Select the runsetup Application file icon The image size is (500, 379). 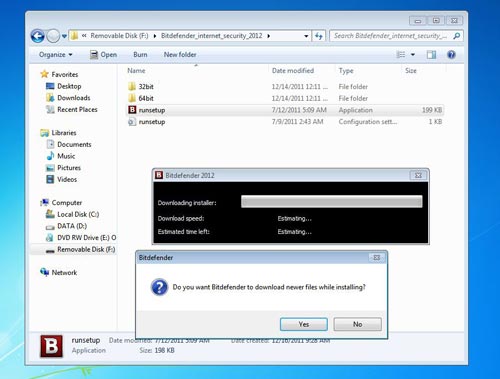132,110
